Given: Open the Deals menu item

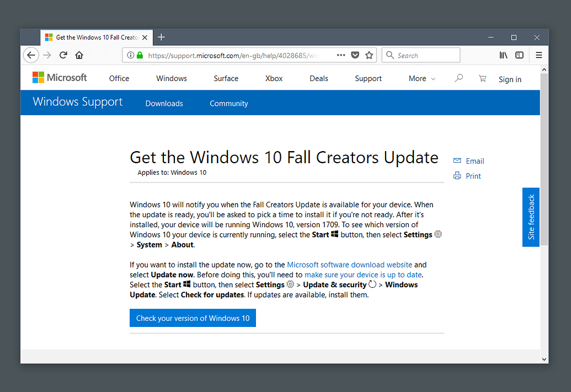Looking at the screenshot, I should click(319, 79).
